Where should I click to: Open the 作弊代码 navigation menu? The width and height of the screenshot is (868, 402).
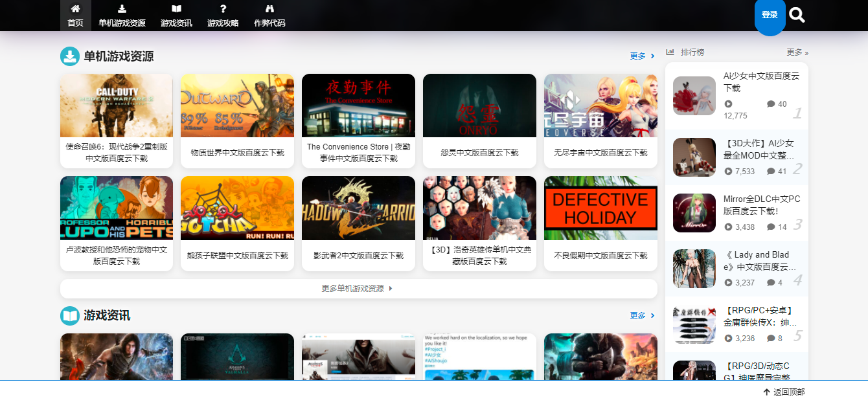270,16
